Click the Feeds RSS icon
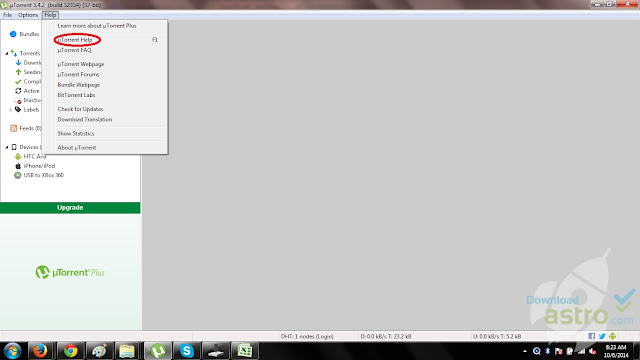Image resolution: width=640 pixels, height=360 pixels. point(13,128)
